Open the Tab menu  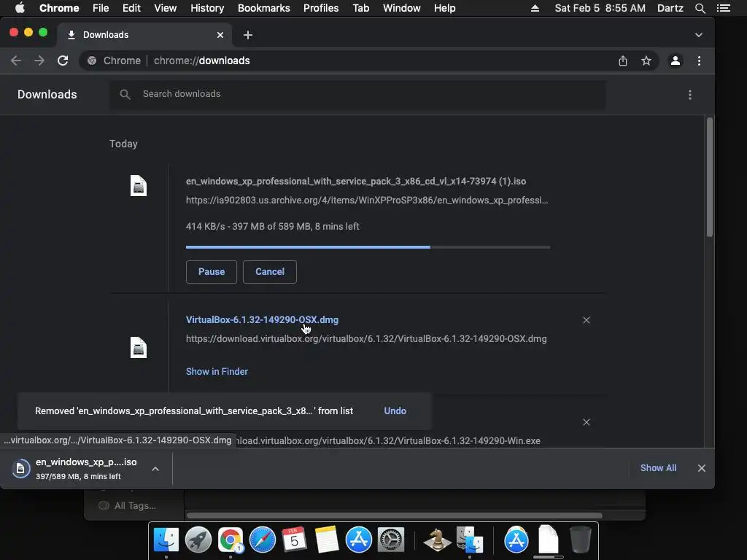pyautogui.click(x=360, y=8)
